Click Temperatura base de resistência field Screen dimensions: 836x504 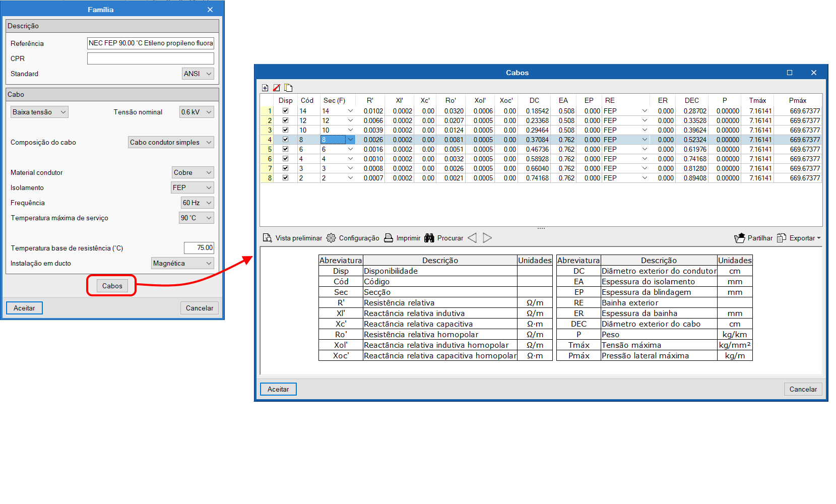point(199,248)
